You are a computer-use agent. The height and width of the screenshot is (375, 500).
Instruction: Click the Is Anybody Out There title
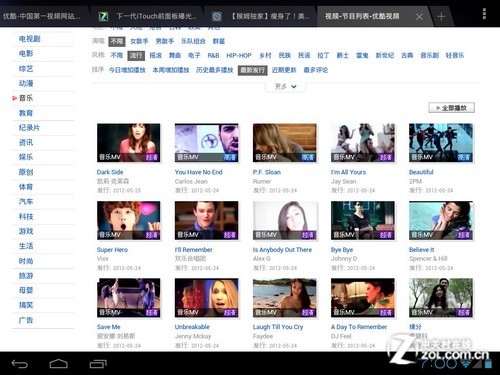click(x=282, y=250)
